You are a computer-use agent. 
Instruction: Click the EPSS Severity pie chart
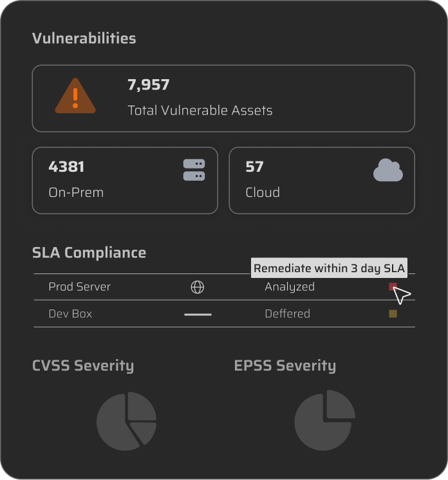pyautogui.click(x=324, y=420)
